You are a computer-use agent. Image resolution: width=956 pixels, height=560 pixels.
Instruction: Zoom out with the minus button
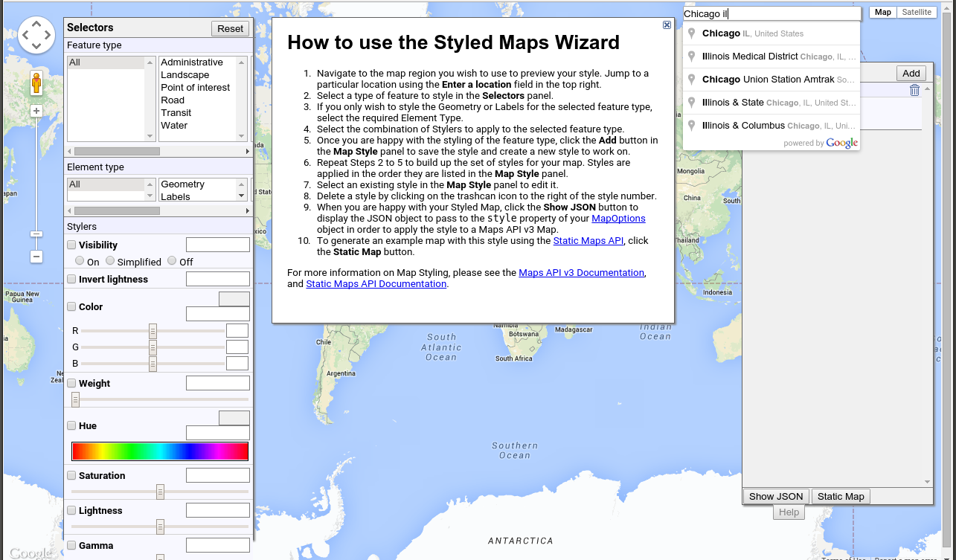click(x=36, y=257)
